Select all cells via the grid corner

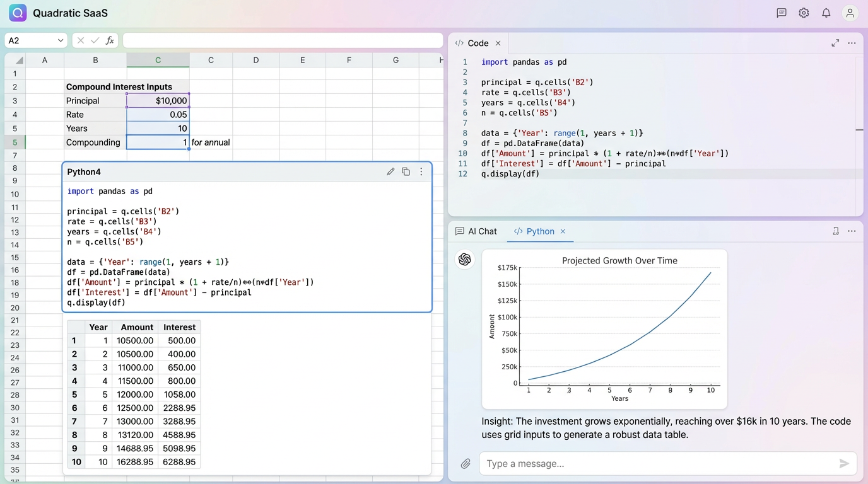(x=15, y=60)
